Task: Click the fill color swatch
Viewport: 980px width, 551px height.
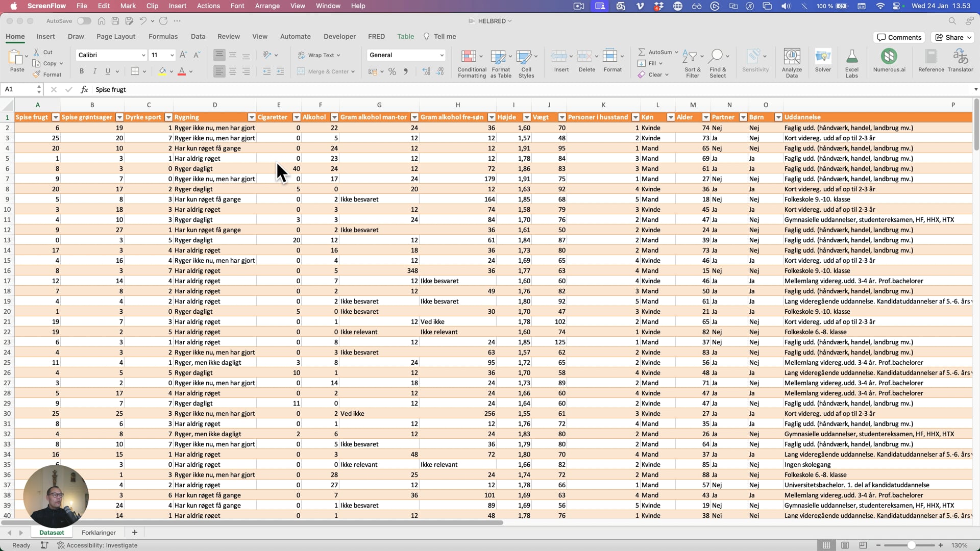Action: pos(162,72)
